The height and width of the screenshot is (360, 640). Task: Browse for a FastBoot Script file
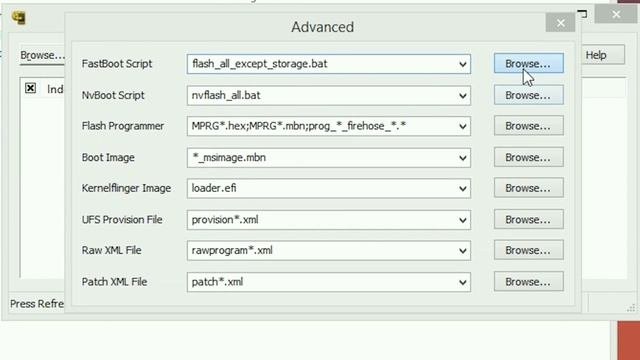pos(529,64)
